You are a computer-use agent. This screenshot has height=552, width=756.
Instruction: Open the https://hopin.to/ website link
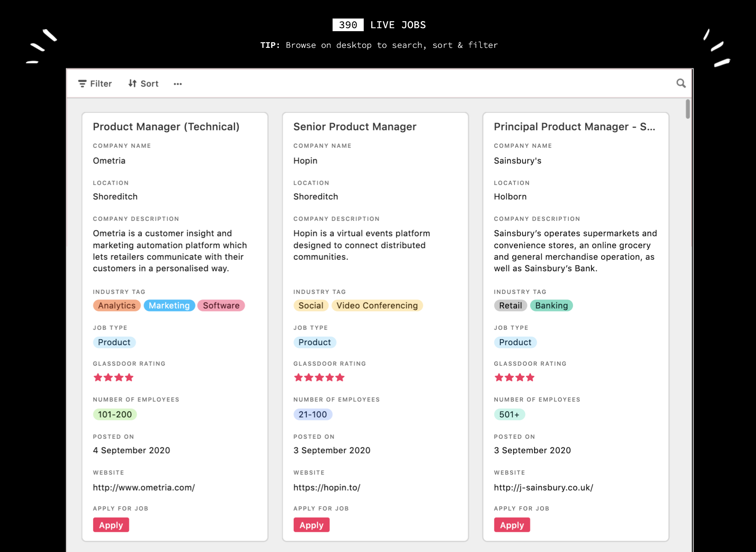point(327,487)
